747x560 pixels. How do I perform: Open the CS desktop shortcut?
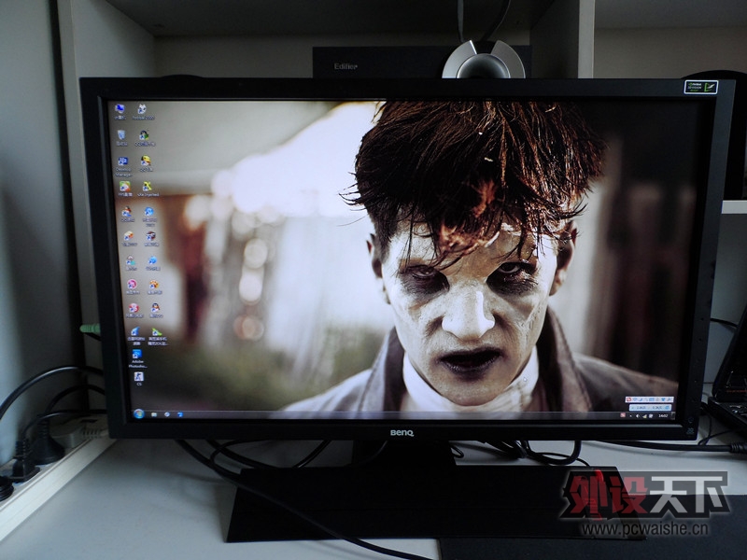pos(139,378)
